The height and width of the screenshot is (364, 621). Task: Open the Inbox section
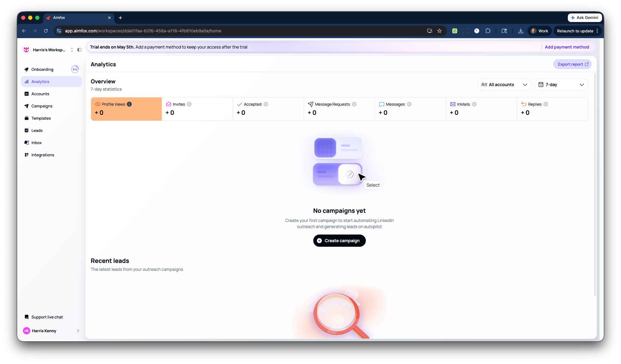pyautogui.click(x=36, y=143)
